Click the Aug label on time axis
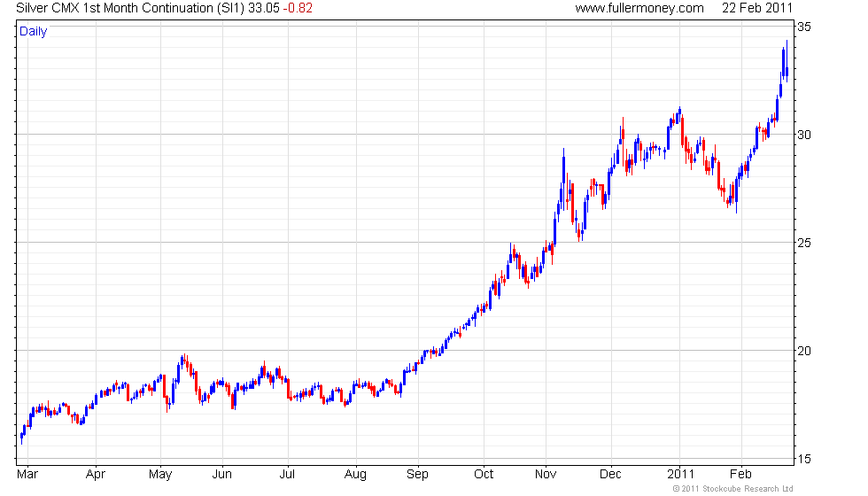The height and width of the screenshot is (496, 868). pyautogui.click(x=355, y=475)
